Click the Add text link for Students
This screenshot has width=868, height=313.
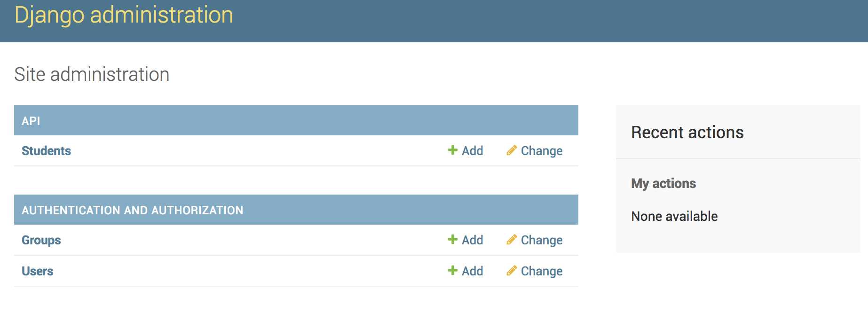pos(473,151)
